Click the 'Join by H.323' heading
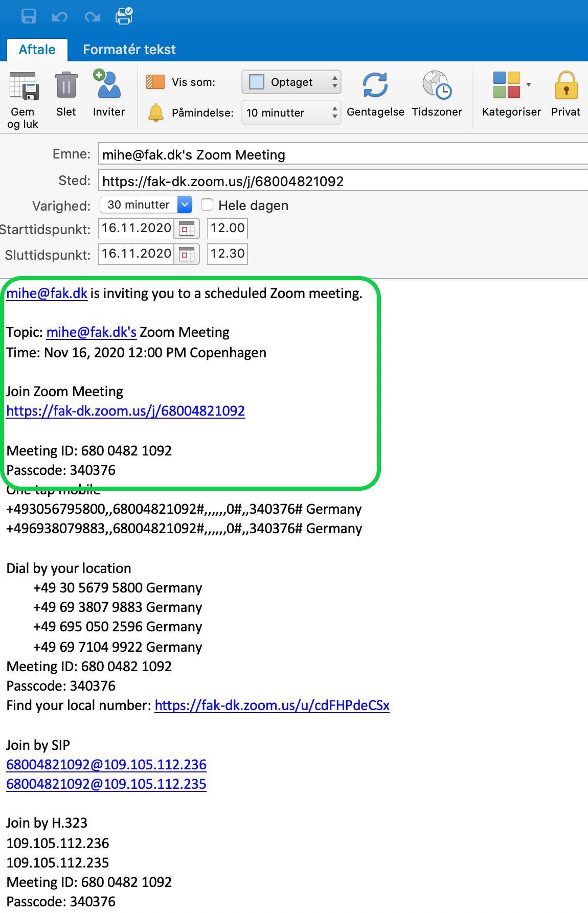588x913 pixels. click(x=47, y=823)
